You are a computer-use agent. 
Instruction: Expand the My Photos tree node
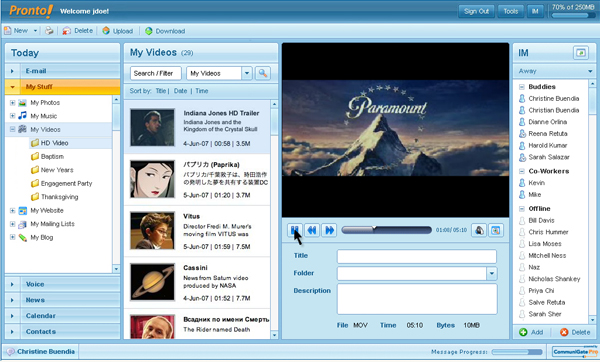click(x=12, y=103)
